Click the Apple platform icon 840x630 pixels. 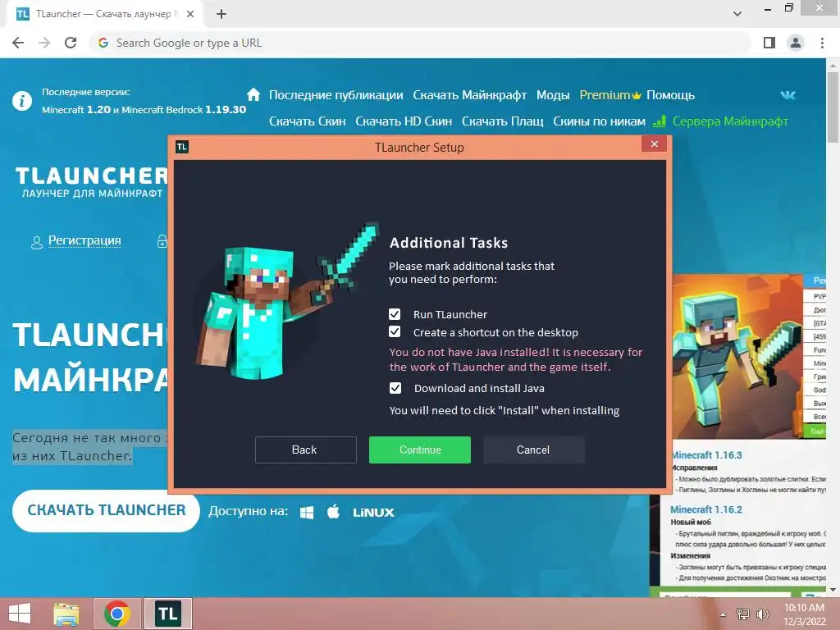[333, 512]
